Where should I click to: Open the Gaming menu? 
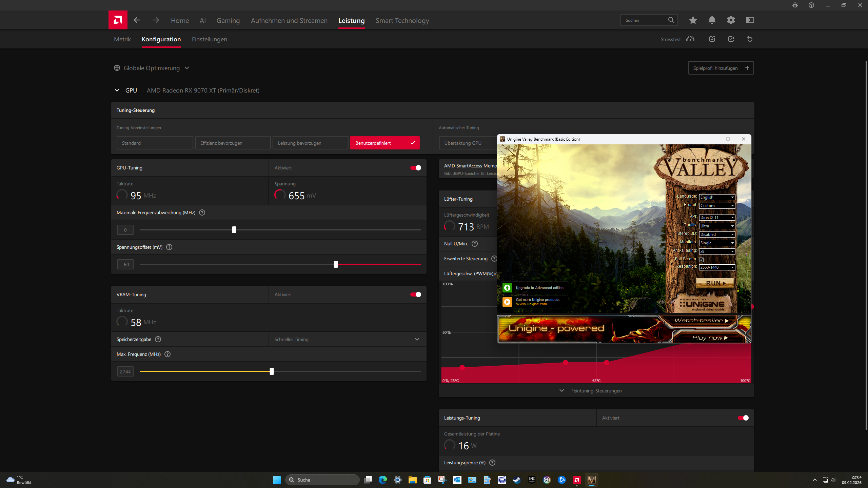pyautogui.click(x=228, y=20)
